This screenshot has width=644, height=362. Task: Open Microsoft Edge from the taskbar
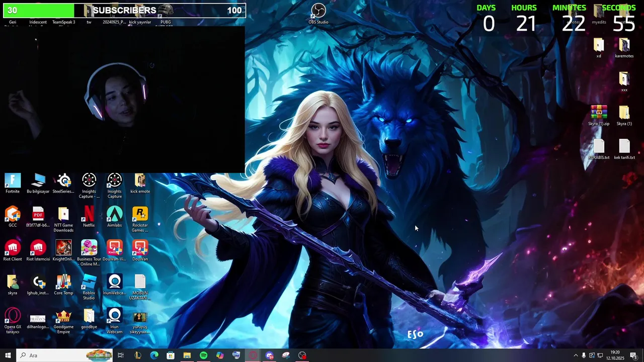click(154, 355)
